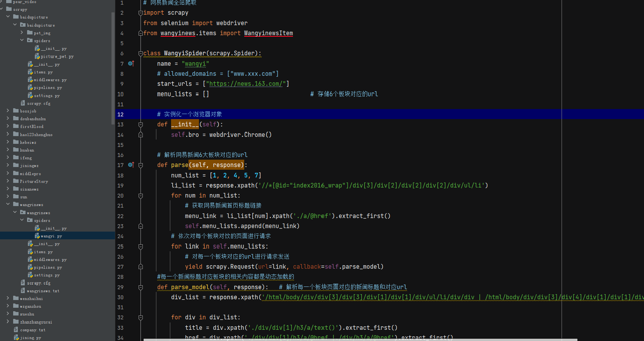Click the folder icon of hao123shenghuo
644x341 pixels.
click(16, 135)
